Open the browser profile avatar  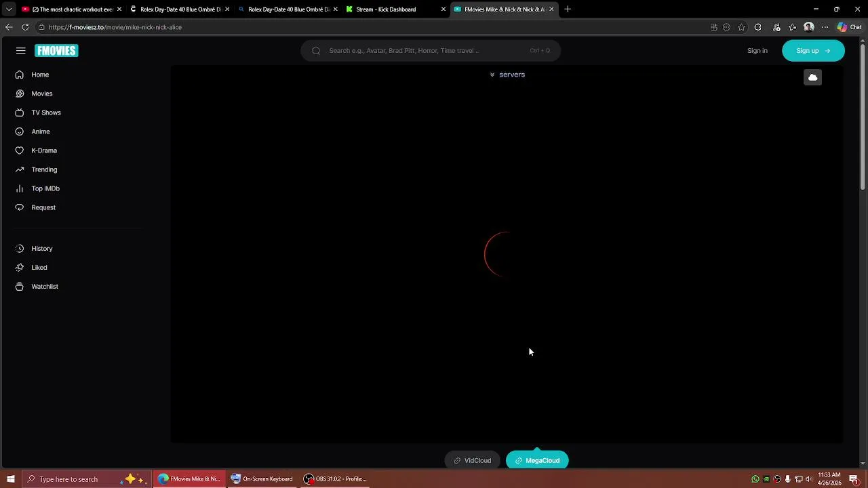[x=809, y=27]
